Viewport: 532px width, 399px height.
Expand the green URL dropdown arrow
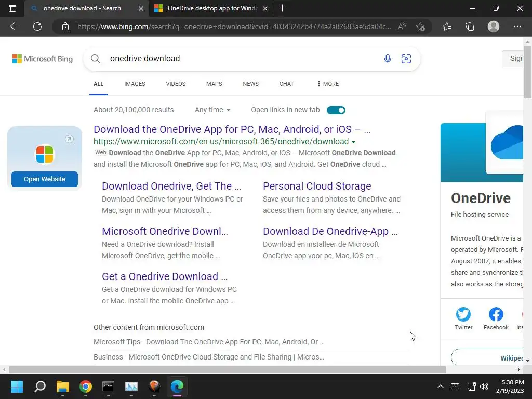click(353, 142)
